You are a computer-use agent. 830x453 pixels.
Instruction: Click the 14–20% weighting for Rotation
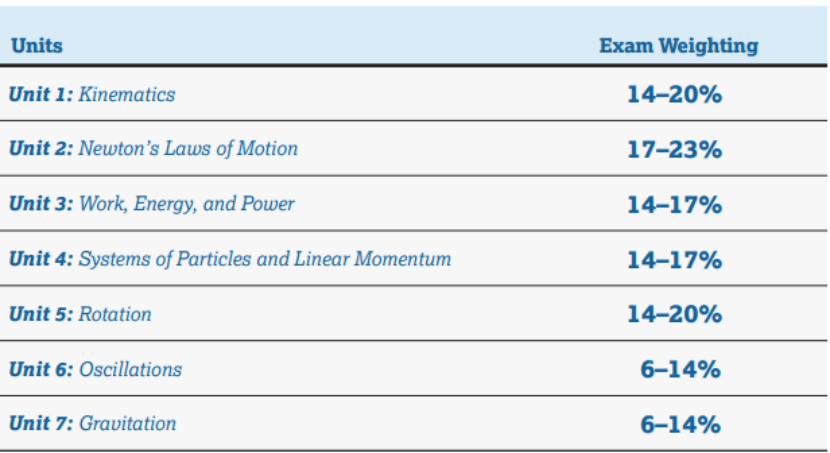[x=674, y=314]
